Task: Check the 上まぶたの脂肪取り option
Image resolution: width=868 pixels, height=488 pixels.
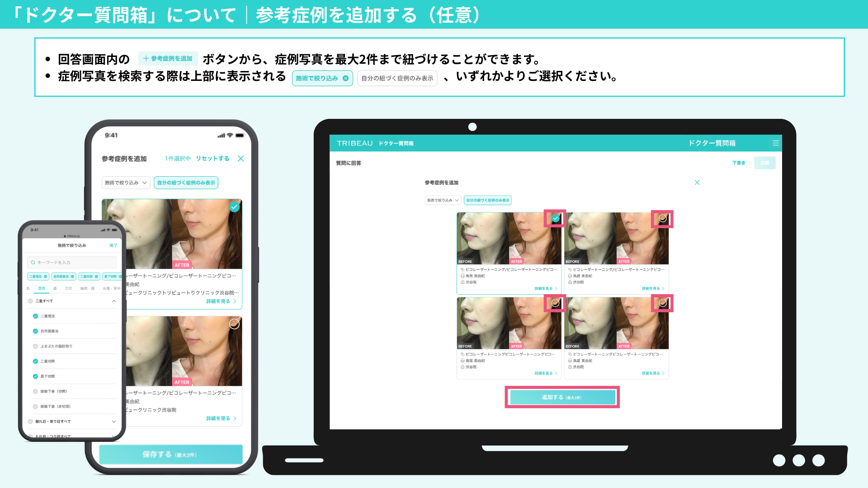Action: [35, 346]
